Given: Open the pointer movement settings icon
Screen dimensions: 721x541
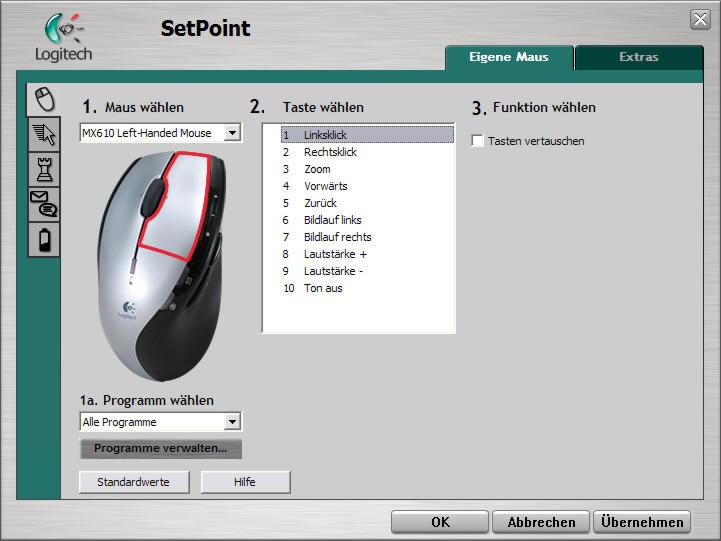Looking at the screenshot, I should coord(43,133).
